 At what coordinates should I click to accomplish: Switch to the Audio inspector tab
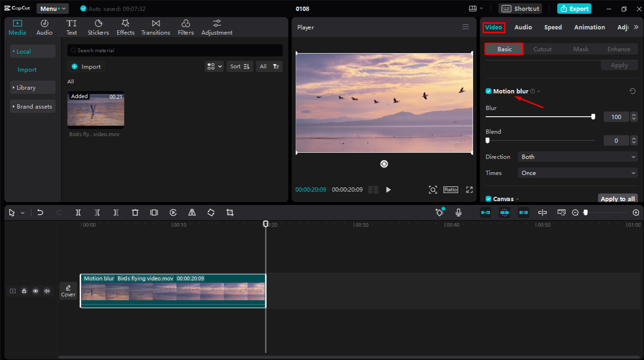[523, 27]
